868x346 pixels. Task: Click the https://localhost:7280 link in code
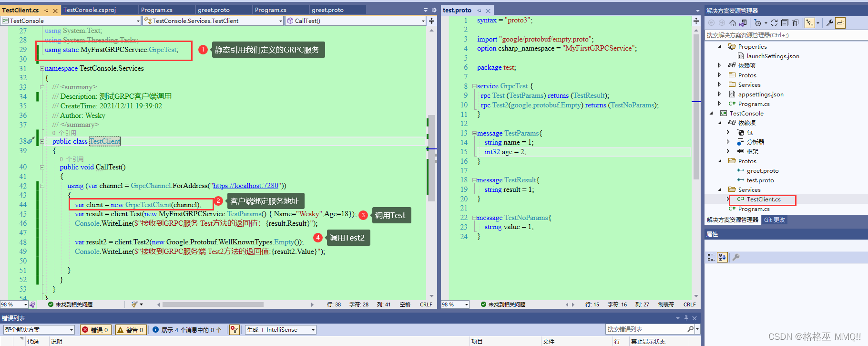click(x=245, y=186)
